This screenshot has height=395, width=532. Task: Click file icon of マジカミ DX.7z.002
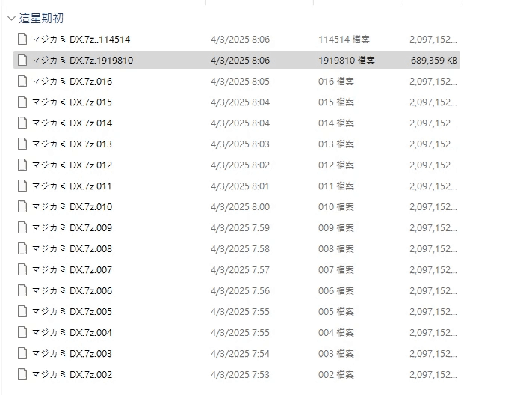pyautogui.click(x=22, y=374)
